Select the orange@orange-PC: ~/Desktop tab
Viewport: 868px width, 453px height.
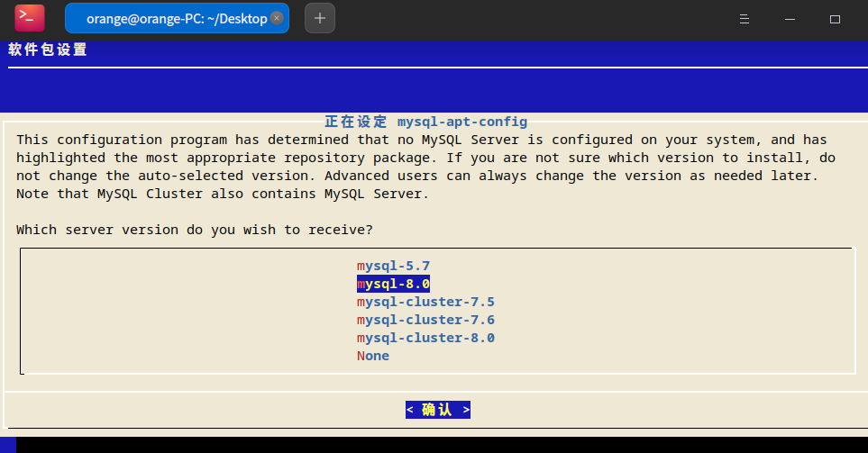[177, 18]
